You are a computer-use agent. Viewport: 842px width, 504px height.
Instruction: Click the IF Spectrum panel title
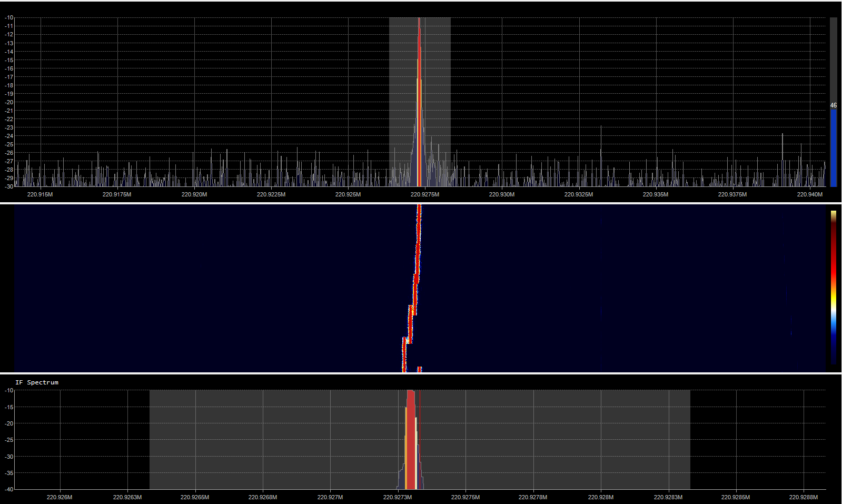[37, 382]
